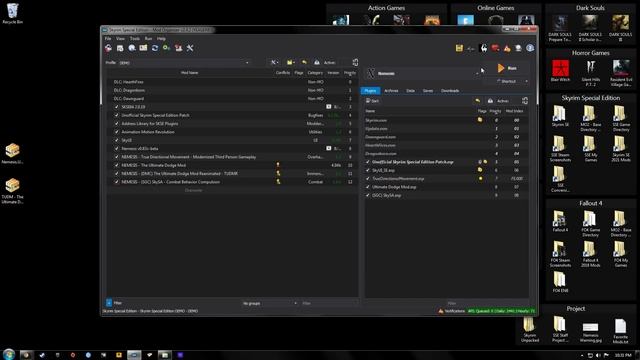Click the Windows Start orb
Screen dimensions: 640x360
click(x=9, y=354)
